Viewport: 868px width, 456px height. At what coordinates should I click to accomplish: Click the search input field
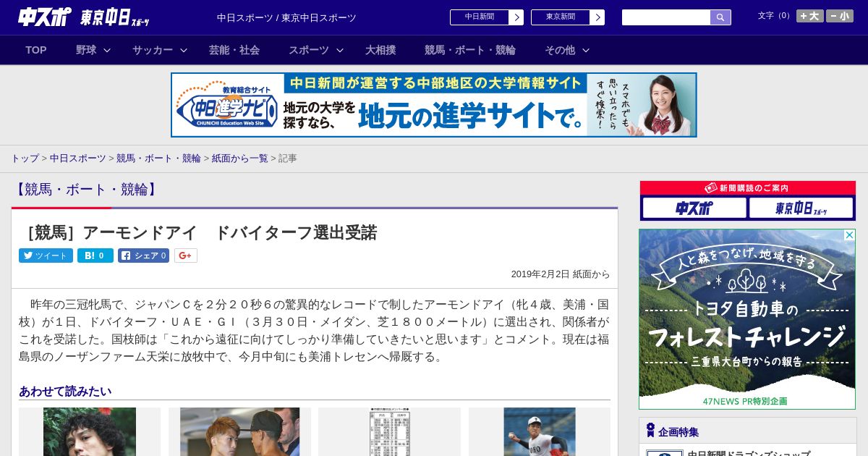(666, 17)
